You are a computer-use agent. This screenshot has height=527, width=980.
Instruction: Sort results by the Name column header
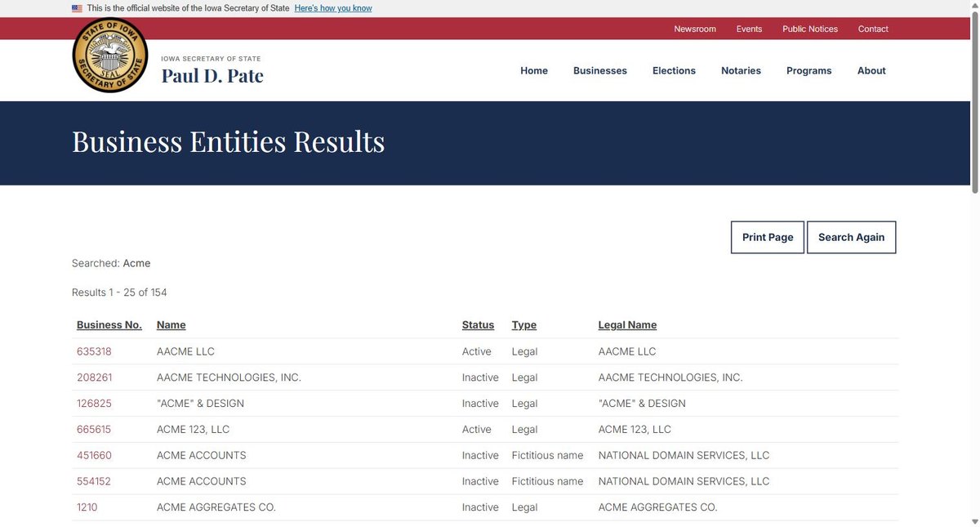point(171,324)
